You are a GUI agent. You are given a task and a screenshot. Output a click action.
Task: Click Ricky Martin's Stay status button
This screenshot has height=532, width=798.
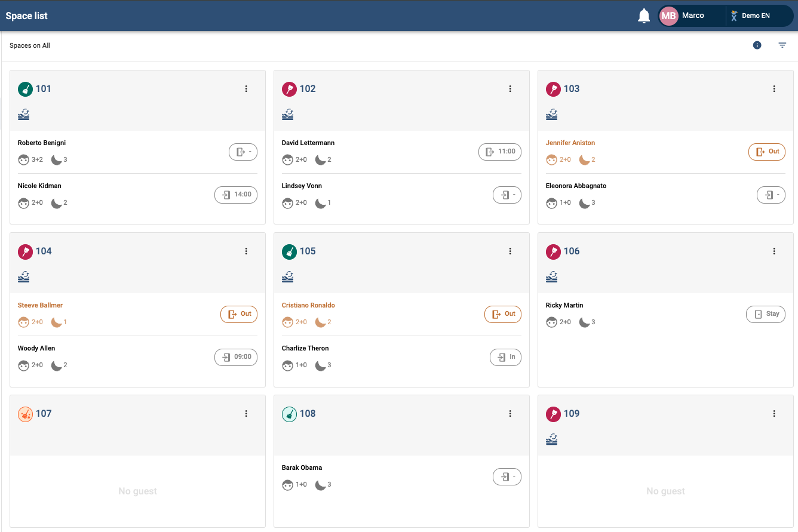pyautogui.click(x=767, y=314)
